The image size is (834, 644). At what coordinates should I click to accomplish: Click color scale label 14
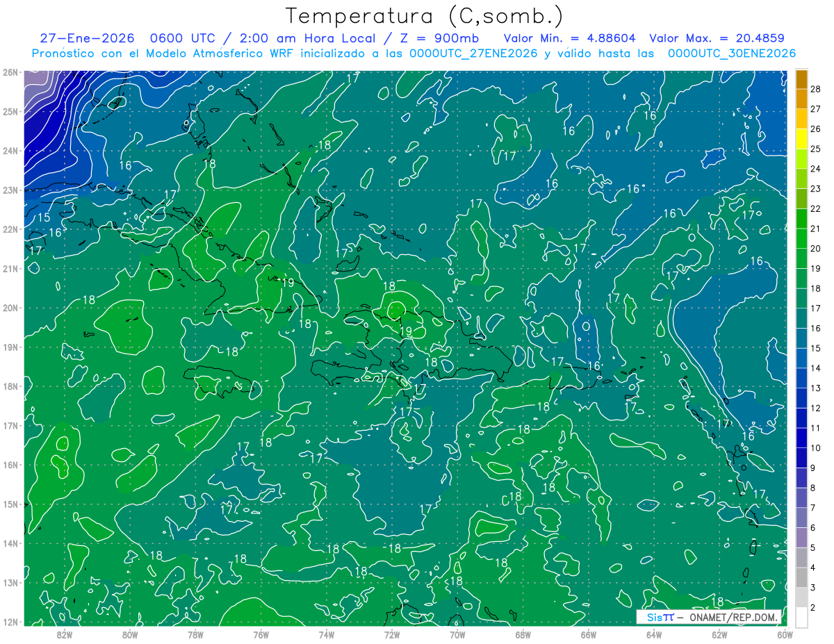pos(815,368)
